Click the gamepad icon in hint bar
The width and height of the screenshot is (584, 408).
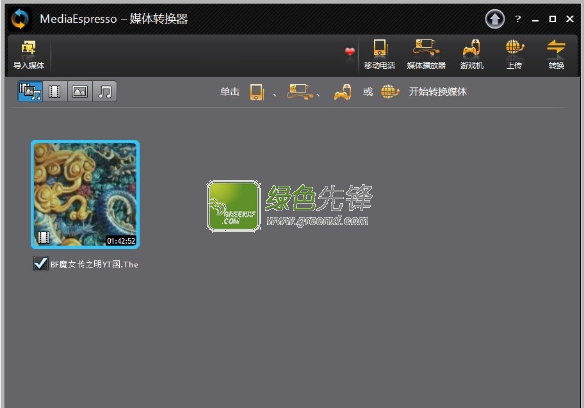coord(343,92)
